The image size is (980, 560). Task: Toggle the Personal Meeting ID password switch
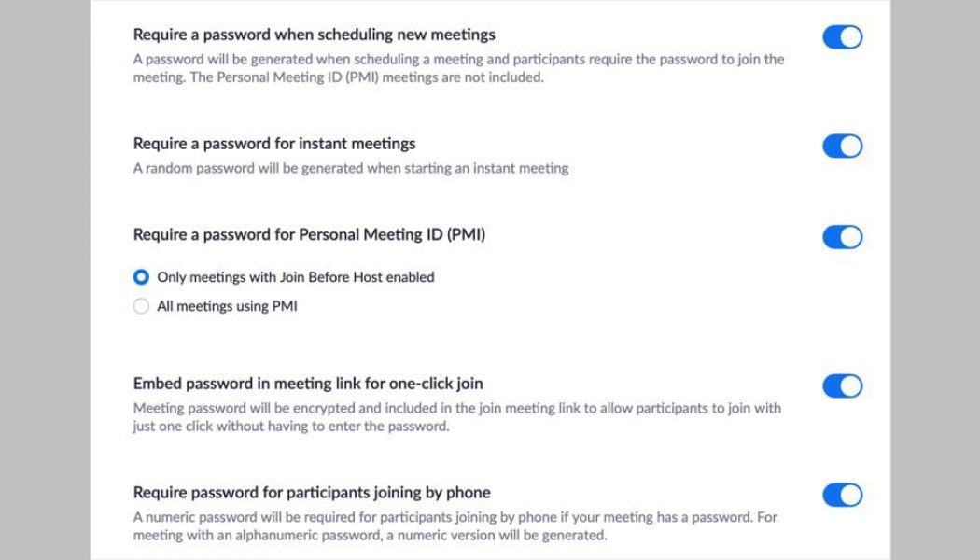(x=842, y=237)
